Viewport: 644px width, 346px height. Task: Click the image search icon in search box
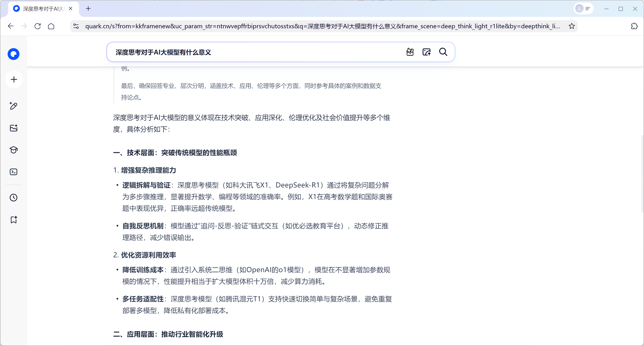pos(427,52)
